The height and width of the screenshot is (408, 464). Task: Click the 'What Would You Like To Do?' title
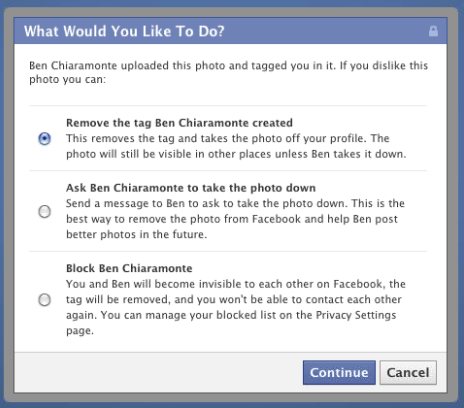(124, 31)
